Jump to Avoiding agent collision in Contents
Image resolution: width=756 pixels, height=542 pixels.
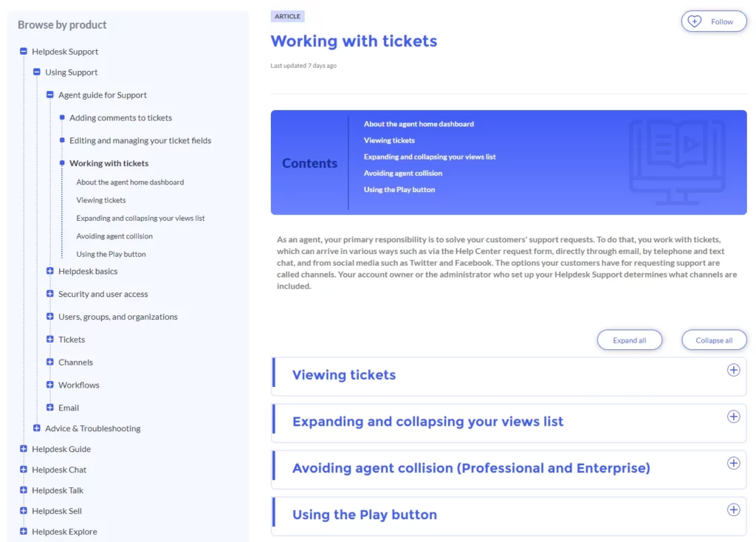(x=402, y=173)
